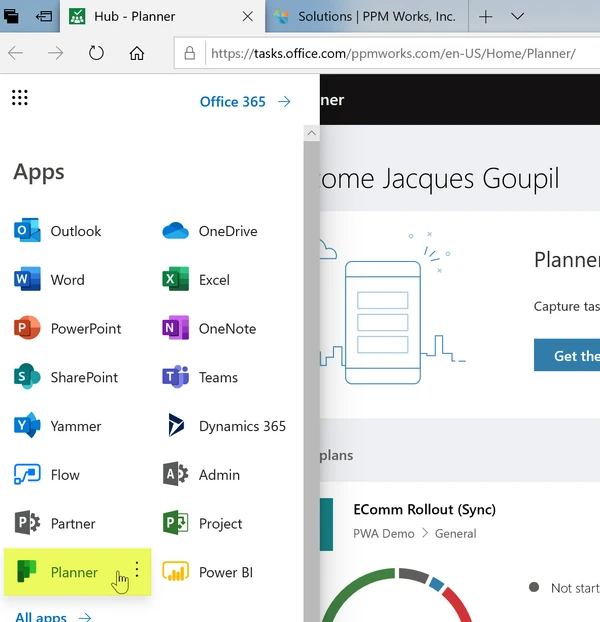The image size is (600, 622).
Task: Open the All apps link
Action: click(53, 617)
